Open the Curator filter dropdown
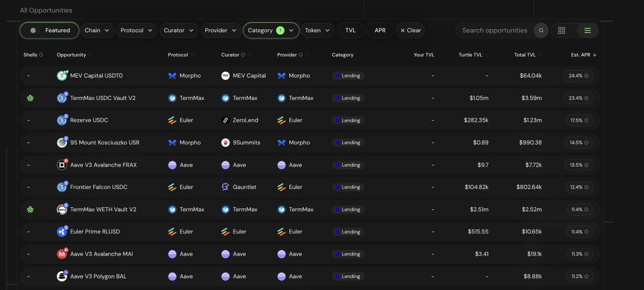This screenshot has width=644, height=290. click(179, 31)
